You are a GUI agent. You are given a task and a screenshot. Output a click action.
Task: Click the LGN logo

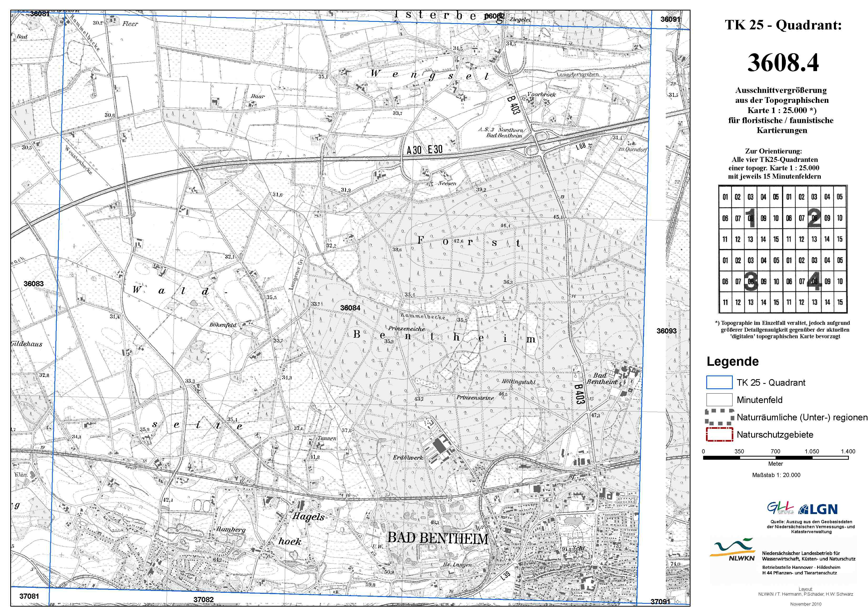tap(818, 509)
